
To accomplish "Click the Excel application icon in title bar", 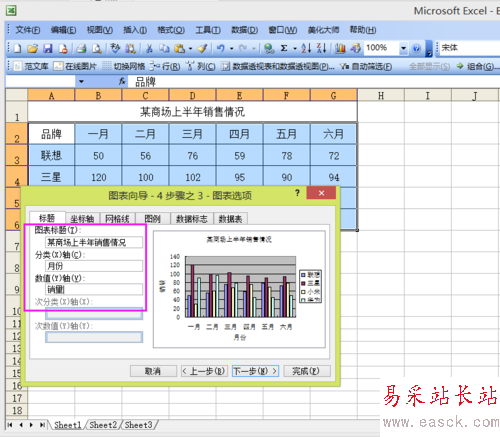I will coord(11,11).
